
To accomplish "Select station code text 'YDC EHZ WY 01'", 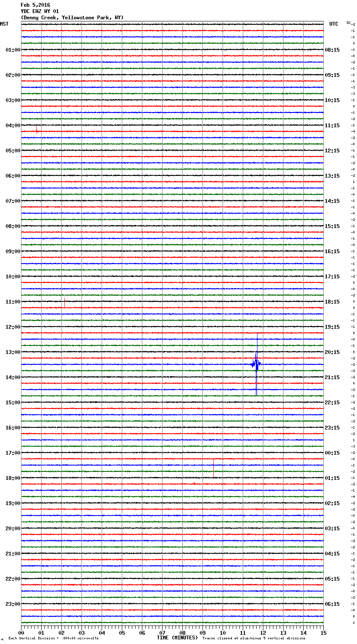I will pos(40,11).
